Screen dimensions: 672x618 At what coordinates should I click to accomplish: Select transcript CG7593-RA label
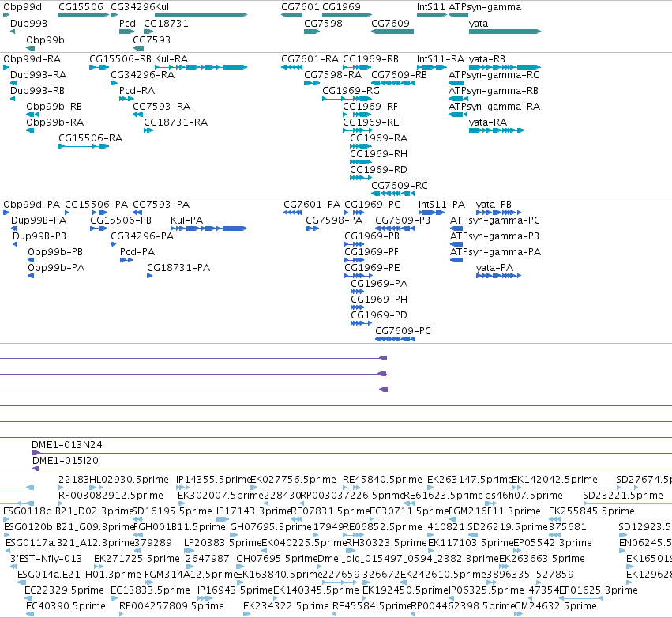click(x=162, y=107)
